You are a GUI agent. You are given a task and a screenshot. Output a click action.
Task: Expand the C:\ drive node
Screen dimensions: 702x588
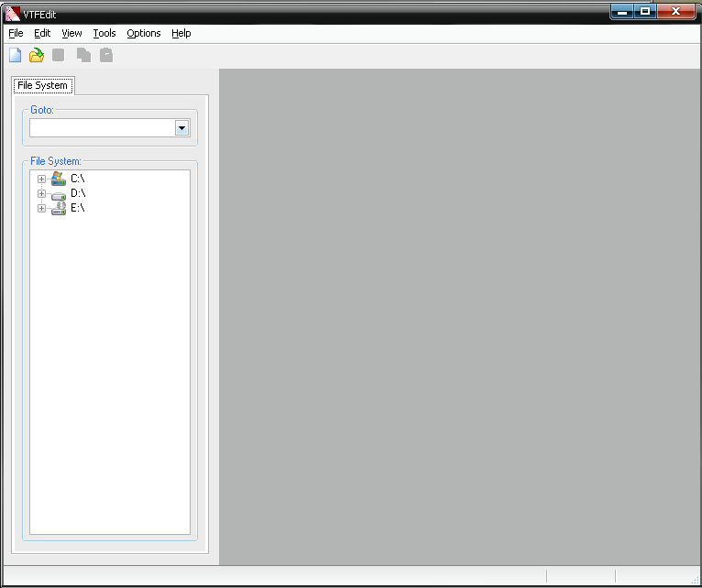[x=41, y=179]
